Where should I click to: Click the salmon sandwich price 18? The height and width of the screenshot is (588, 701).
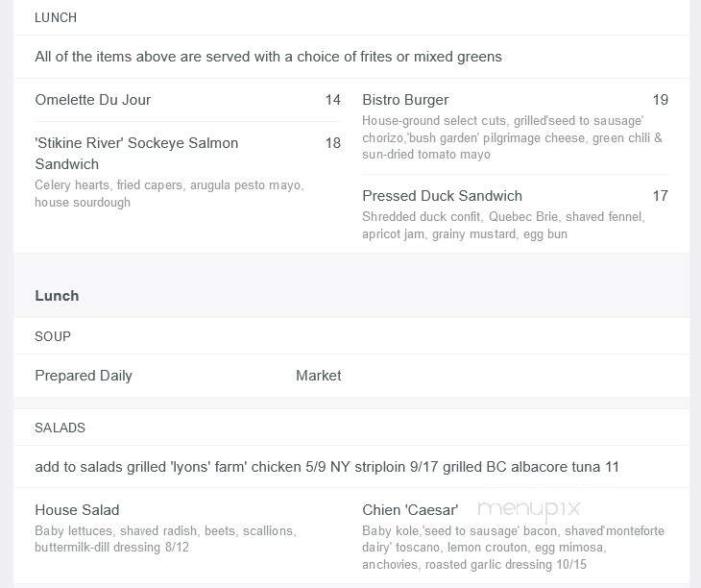tap(333, 143)
